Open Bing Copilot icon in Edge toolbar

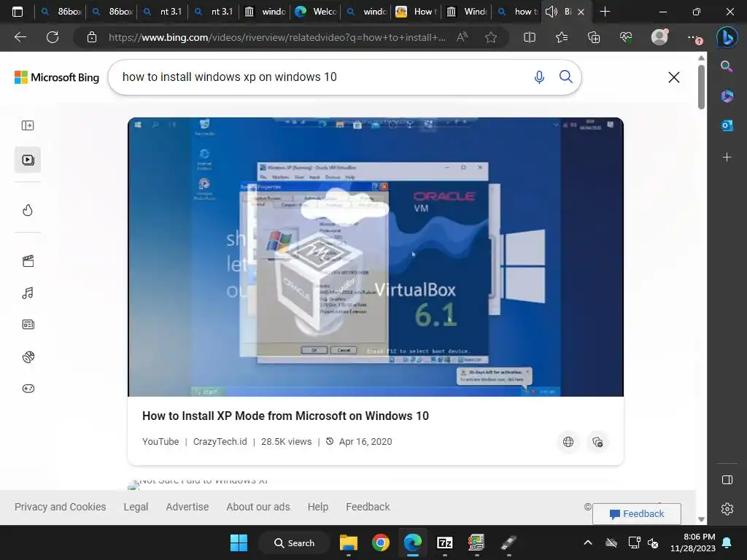tap(727, 37)
